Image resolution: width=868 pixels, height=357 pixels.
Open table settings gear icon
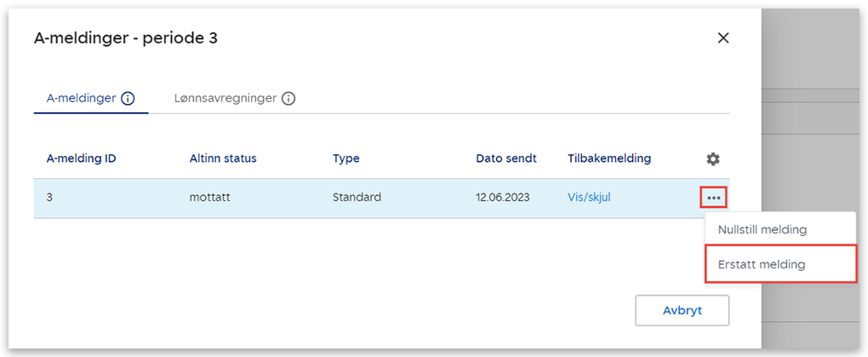713,158
